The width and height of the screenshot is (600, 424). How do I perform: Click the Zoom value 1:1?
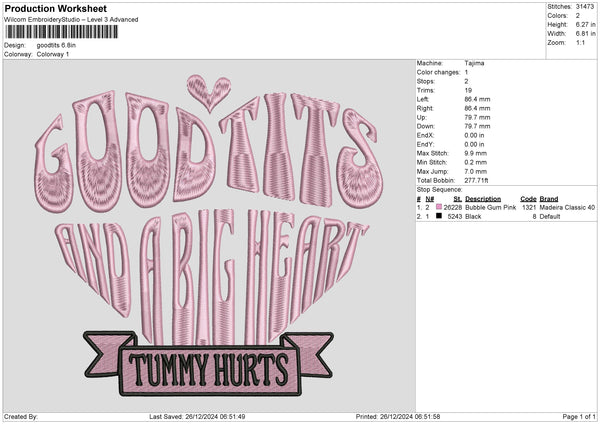[x=580, y=42]
